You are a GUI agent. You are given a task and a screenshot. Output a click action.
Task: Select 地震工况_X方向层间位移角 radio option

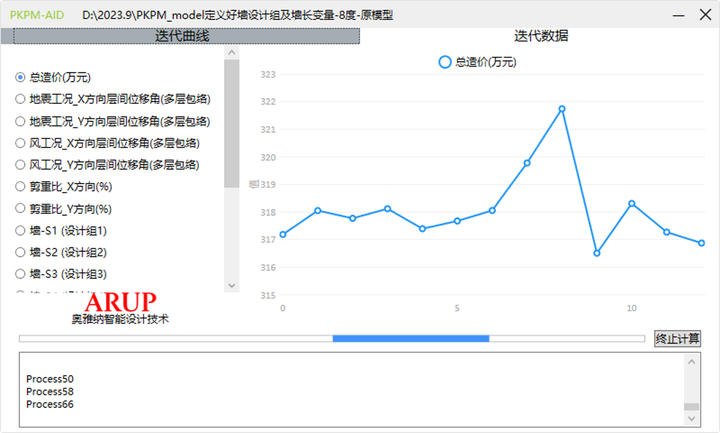click(x=21, y=99)
